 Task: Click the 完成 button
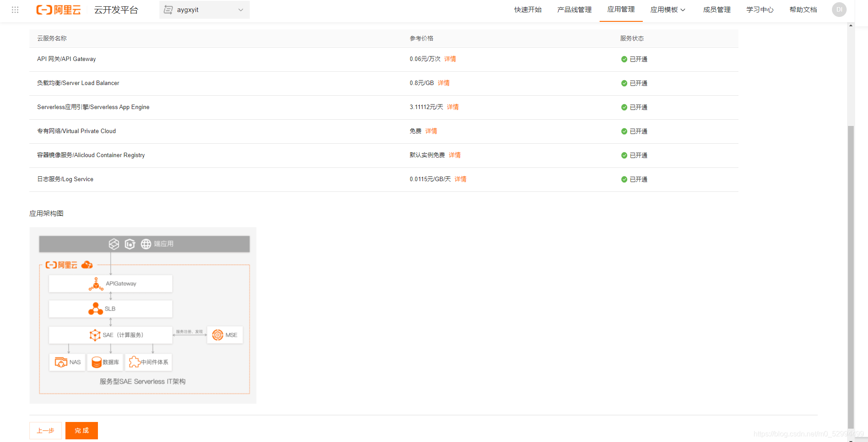point(81,430)
